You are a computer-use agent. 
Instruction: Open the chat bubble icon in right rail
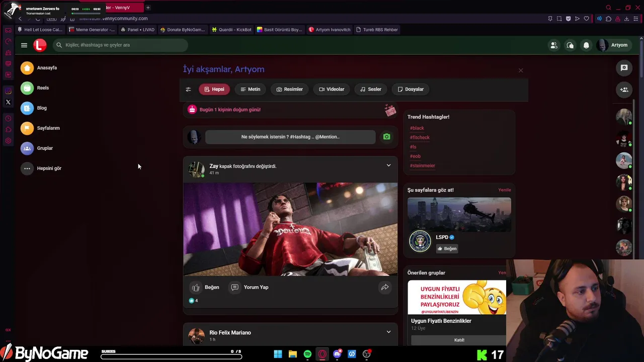(x=624, y=68)
